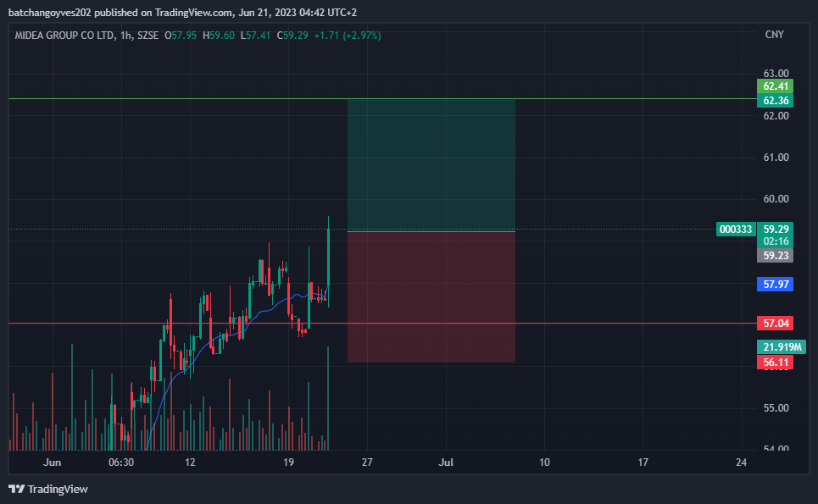Click the 60.00 price axis label
Image resolution: width=818 pixels, height=504 pixels.
(776, 199)
